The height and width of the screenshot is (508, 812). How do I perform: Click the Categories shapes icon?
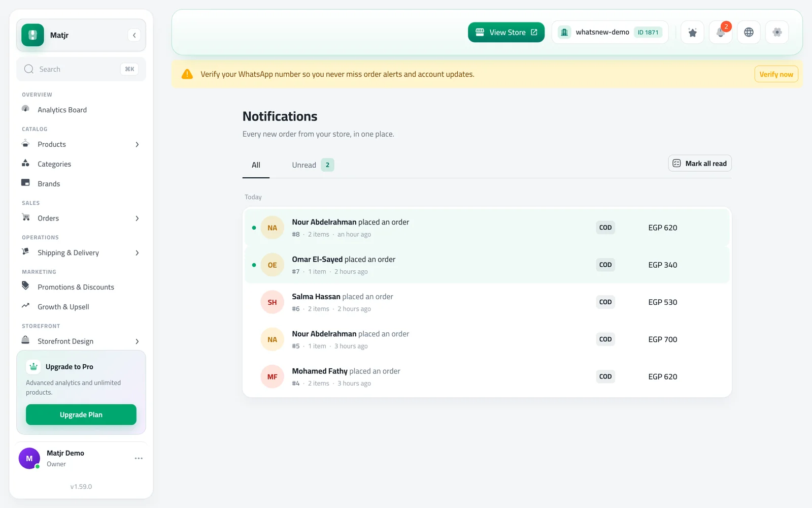coord(25,163)
